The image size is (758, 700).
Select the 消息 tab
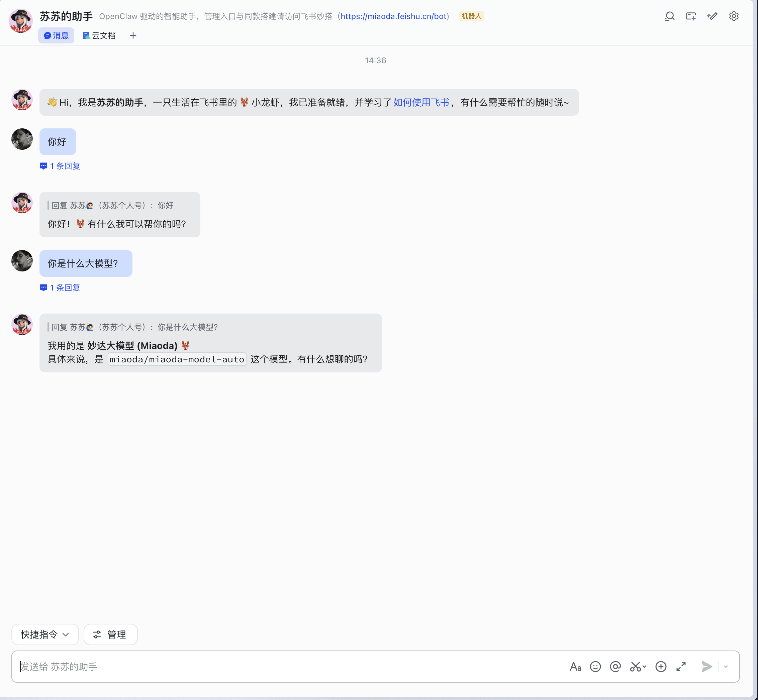[56, 36]
